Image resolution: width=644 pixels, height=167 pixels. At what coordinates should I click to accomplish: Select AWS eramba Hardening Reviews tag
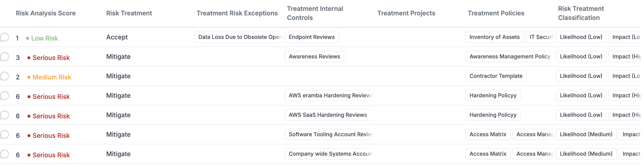pyautogui.click(x=329, y=96)
